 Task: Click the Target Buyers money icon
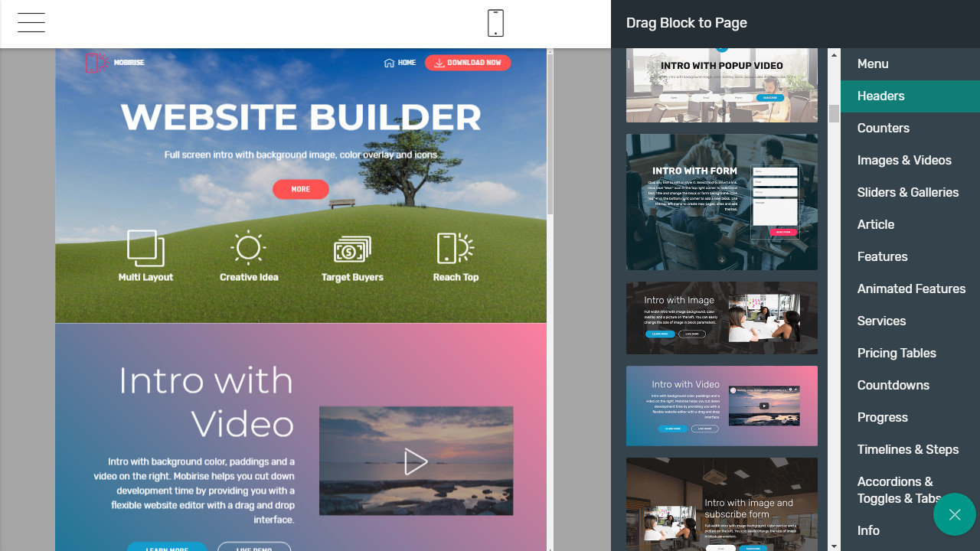[352, 249]
